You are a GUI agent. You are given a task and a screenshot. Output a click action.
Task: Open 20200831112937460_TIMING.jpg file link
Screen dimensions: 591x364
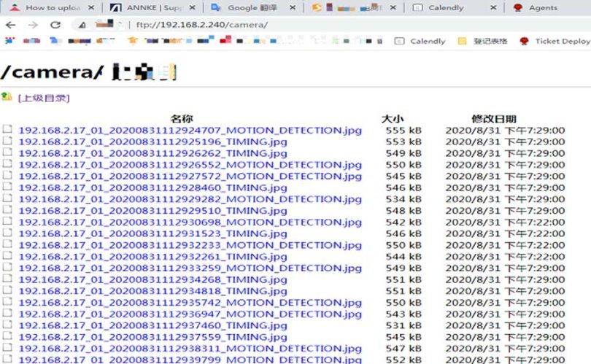(x=152, y=325)
